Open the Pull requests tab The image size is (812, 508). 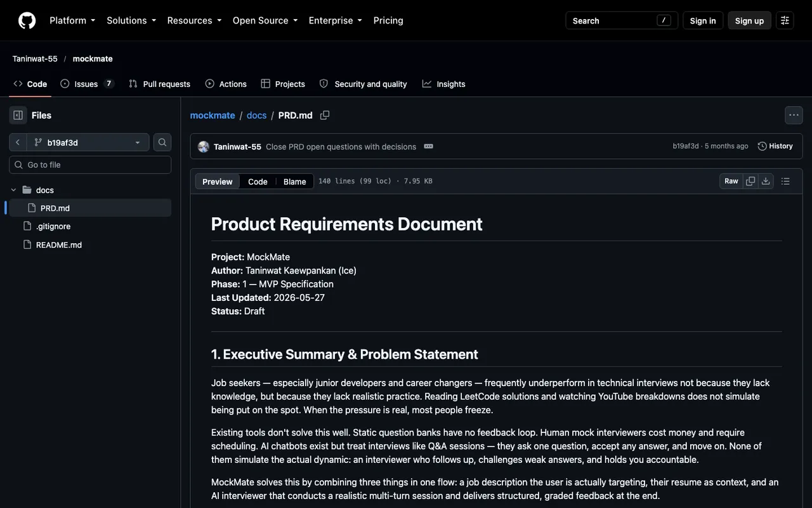point(159,84)
